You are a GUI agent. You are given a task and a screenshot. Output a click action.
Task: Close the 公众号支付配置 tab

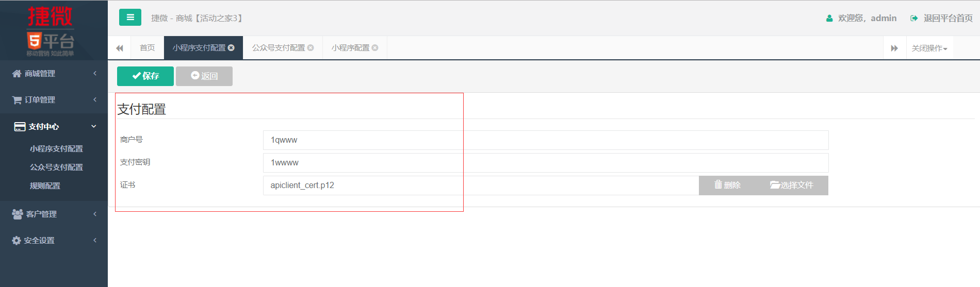(x=311, y=48)
